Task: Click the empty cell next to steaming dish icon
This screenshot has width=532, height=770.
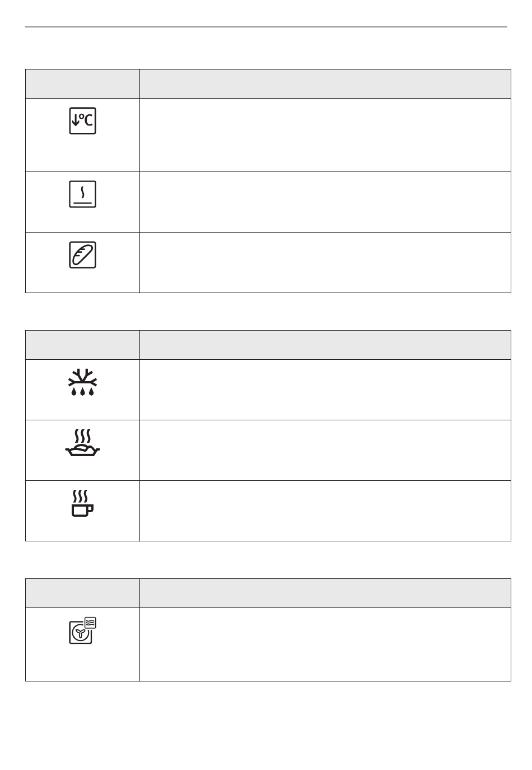Action: (325, 450)
